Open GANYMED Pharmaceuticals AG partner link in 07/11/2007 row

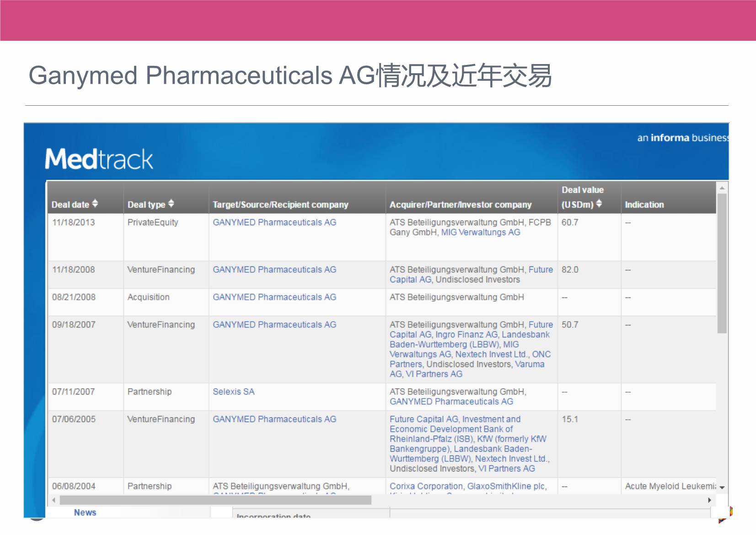coord(451,402)
